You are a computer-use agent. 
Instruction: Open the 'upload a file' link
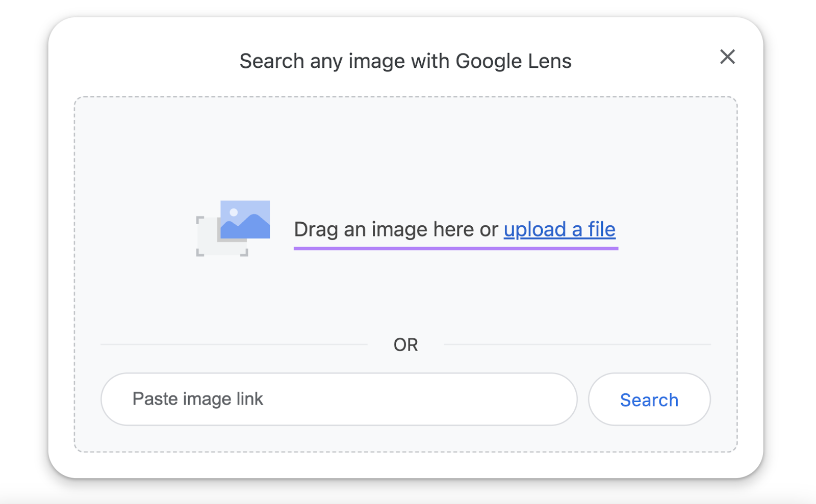click(x=559, y=229)
